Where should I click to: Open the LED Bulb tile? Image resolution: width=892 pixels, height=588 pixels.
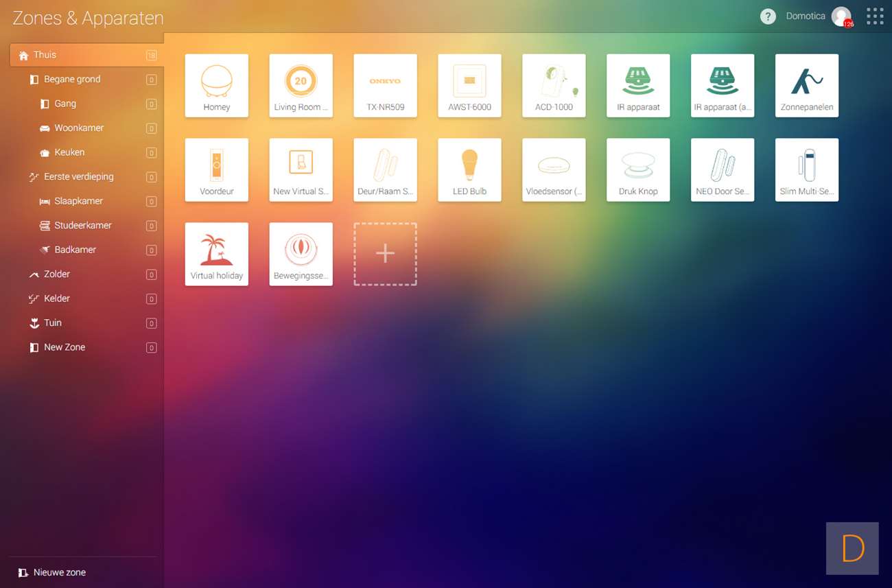pyautogui.click(x=470, y=170)
